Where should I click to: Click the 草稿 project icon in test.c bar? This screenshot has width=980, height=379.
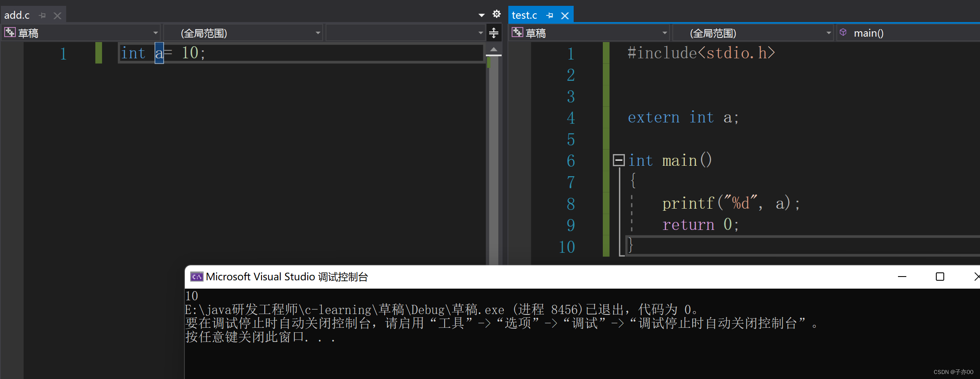tap(517, 32)
